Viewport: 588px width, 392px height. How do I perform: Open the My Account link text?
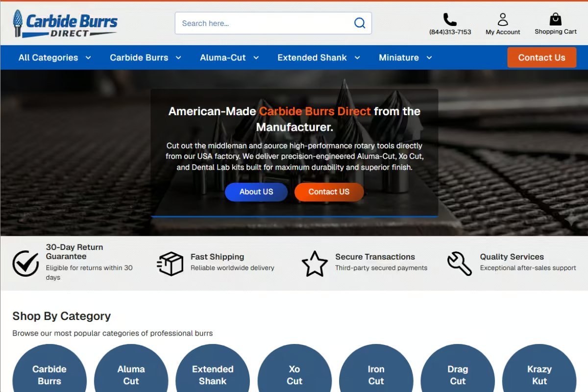click(x=503, y=32)
